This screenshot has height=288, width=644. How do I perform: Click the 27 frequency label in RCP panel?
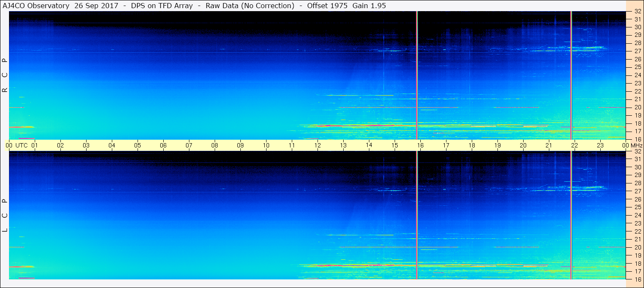(637, 51)
